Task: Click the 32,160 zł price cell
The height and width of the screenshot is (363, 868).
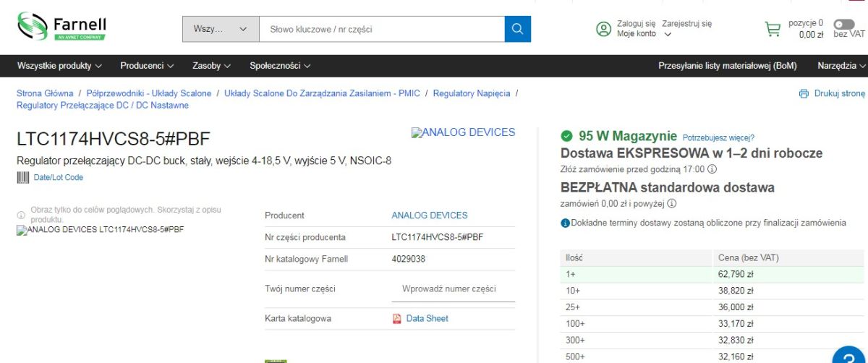Action: pos(736,356)
